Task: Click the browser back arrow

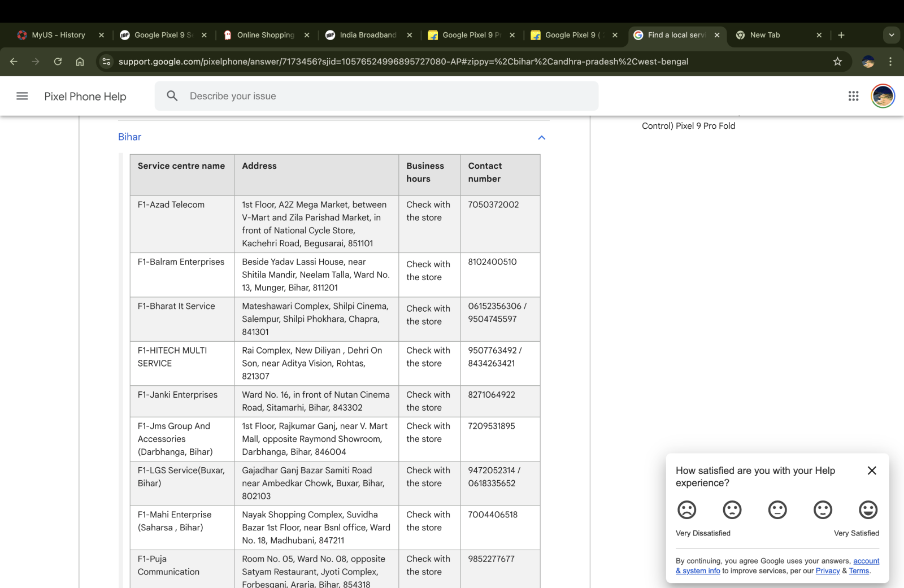Action: click(x=14, y=62)
